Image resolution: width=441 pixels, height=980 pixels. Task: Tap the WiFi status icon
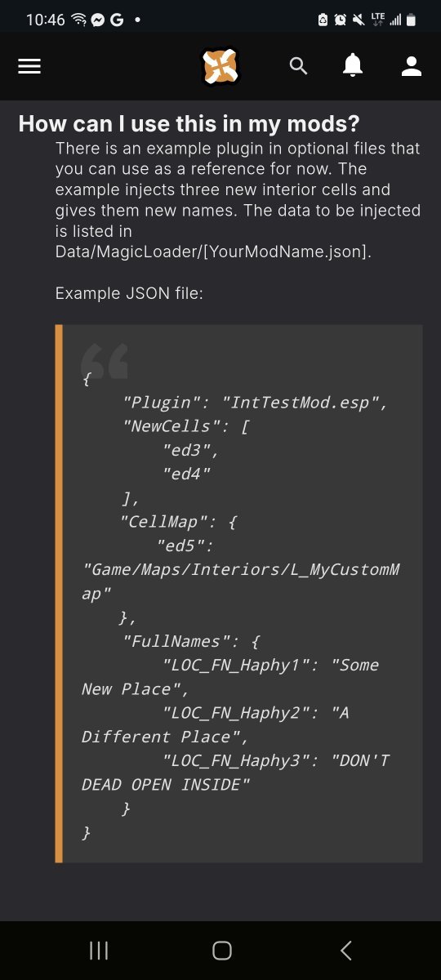pyautogui.click(x=79, y=20)
